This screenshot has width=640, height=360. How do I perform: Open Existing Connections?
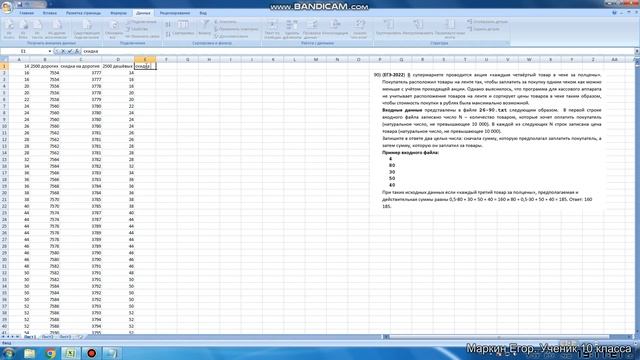pyautogui.click(x=87, y=30)
